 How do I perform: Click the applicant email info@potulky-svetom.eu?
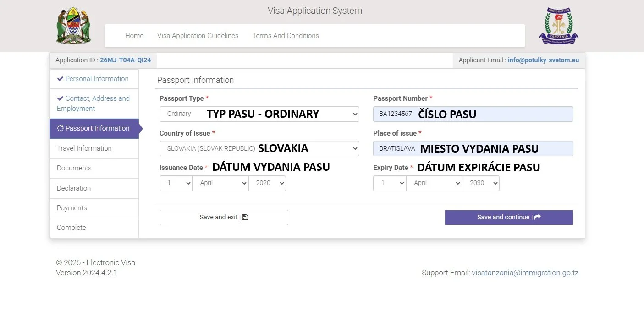[543, 60]
